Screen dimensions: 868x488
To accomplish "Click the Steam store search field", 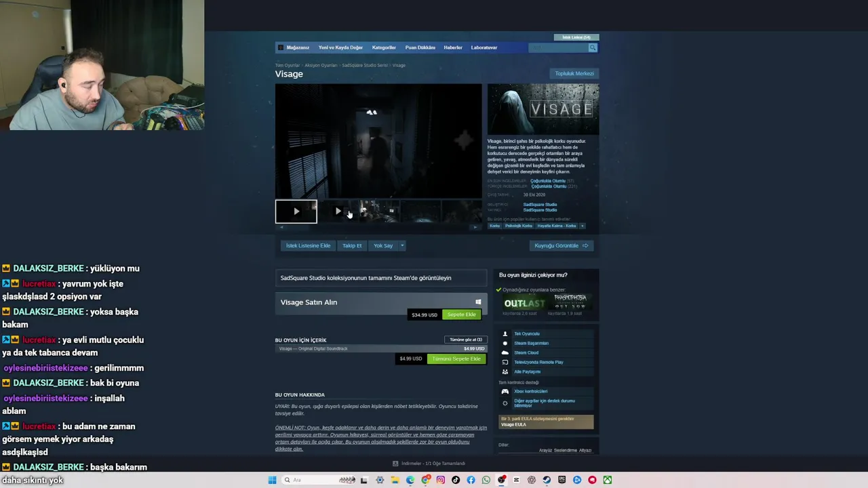I will click(558, 47).
